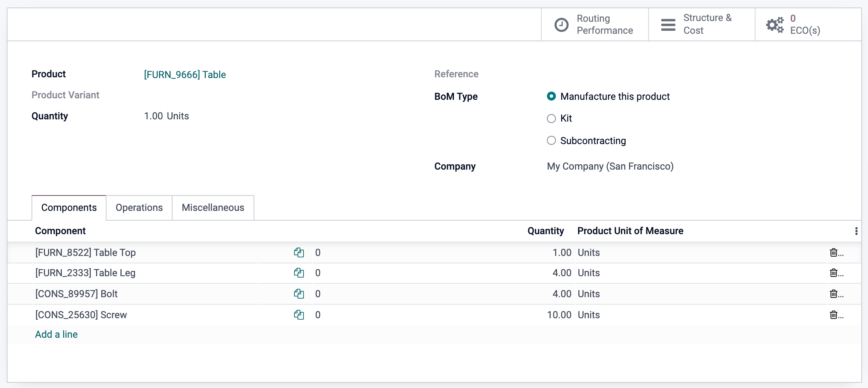Click copy icon in Table Leg row
This screenshot has width=868, height=388.
(x=299, y=273)
